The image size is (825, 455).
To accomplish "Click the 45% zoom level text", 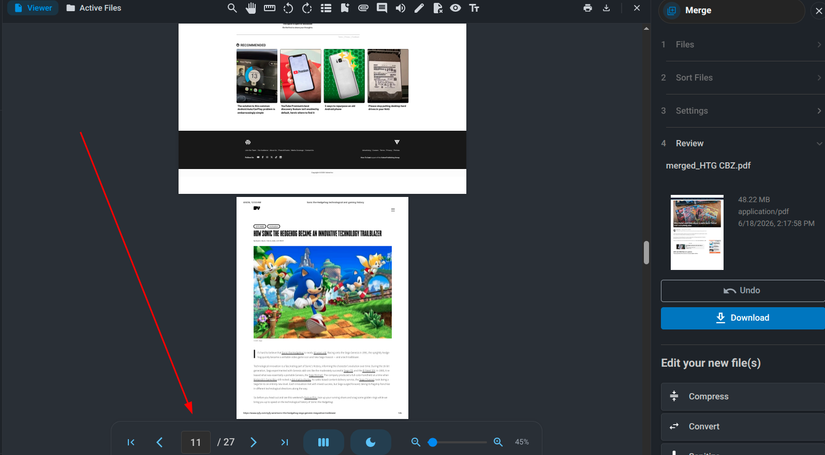I will coord(521,442).
